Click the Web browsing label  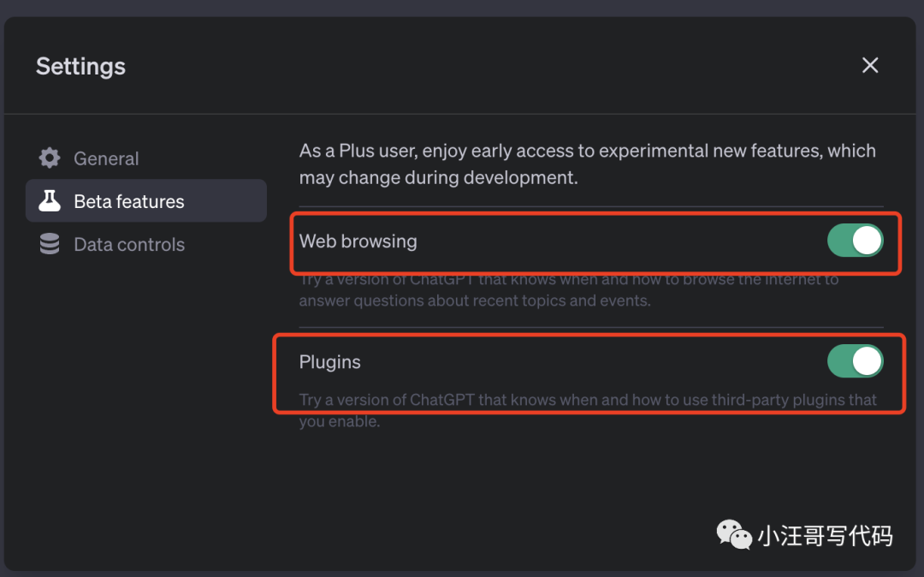358,241
